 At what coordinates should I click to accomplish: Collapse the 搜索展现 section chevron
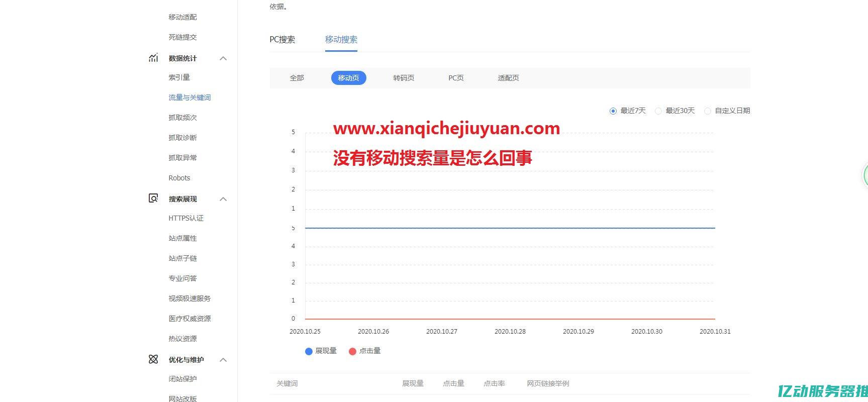pyautogui.click(x=223, y=199)
